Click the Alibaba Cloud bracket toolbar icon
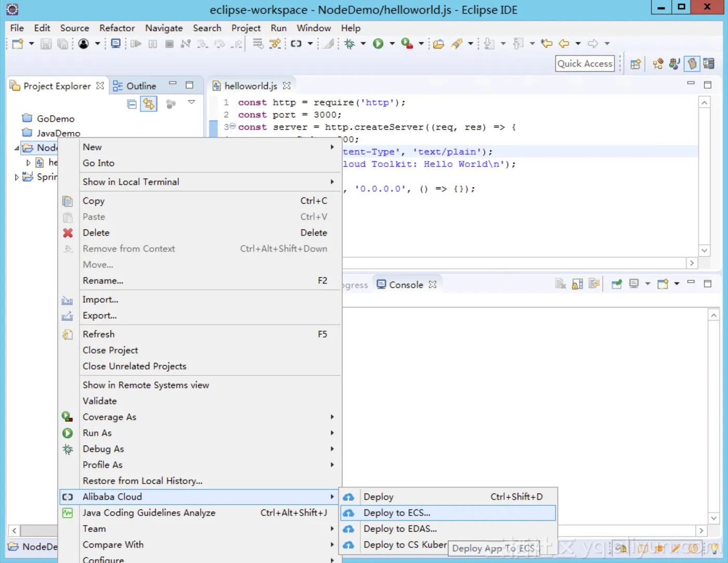The image size is (728, 563). [296, 44]
